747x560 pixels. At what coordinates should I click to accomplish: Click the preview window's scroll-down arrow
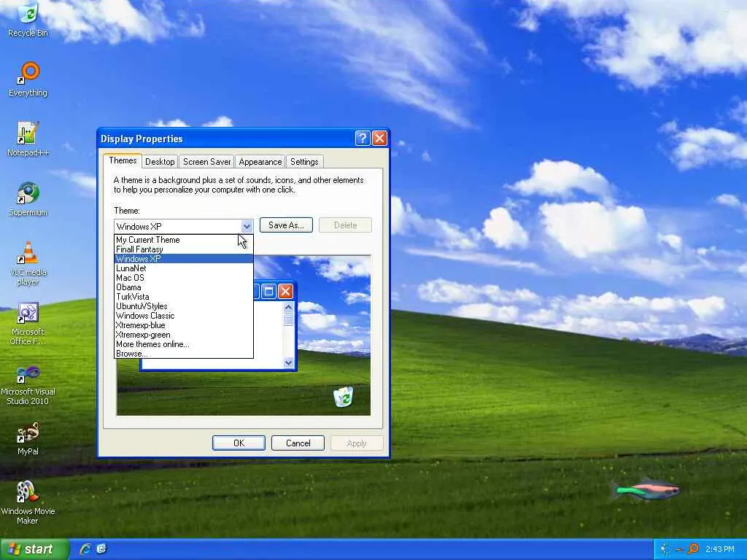coord(288,363)
